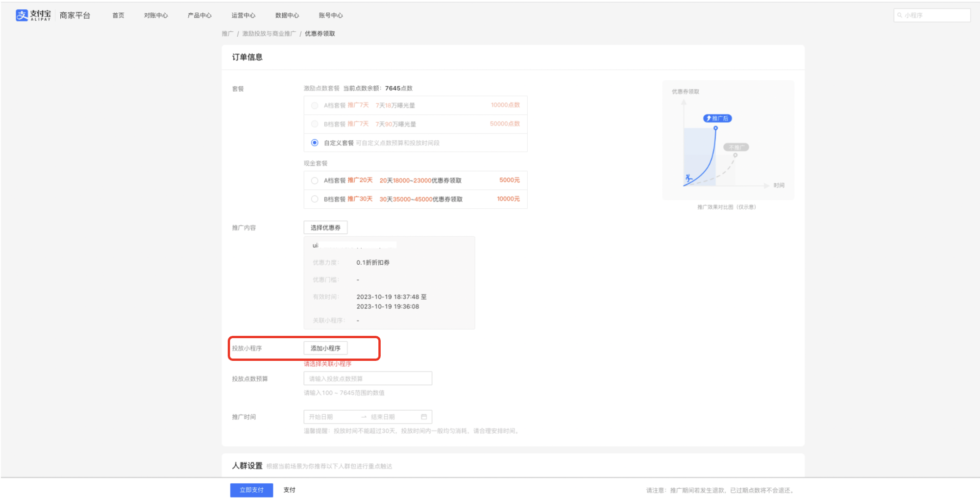Select B档套餐 50000点数 radio option
This screenshot has width=980, height=502.
point(315,124)
